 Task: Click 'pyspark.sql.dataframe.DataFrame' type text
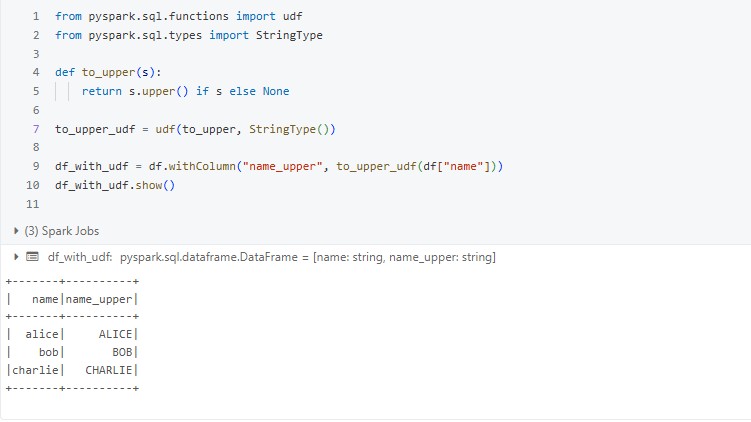pos(209,257)
